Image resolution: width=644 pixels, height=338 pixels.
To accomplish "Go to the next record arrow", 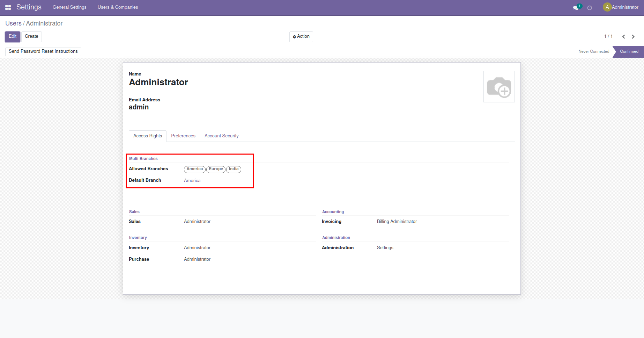I will 633,37.
